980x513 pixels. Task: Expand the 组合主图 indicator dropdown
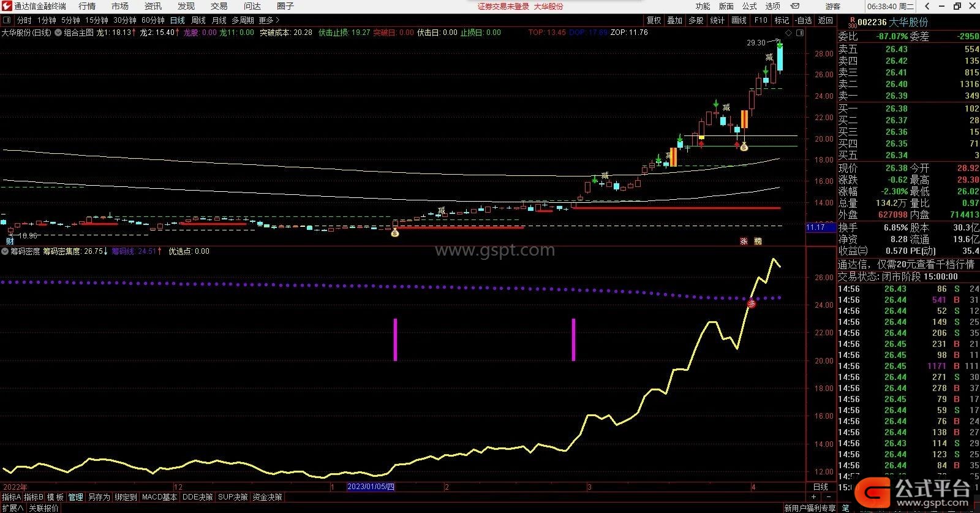point(58,32)
